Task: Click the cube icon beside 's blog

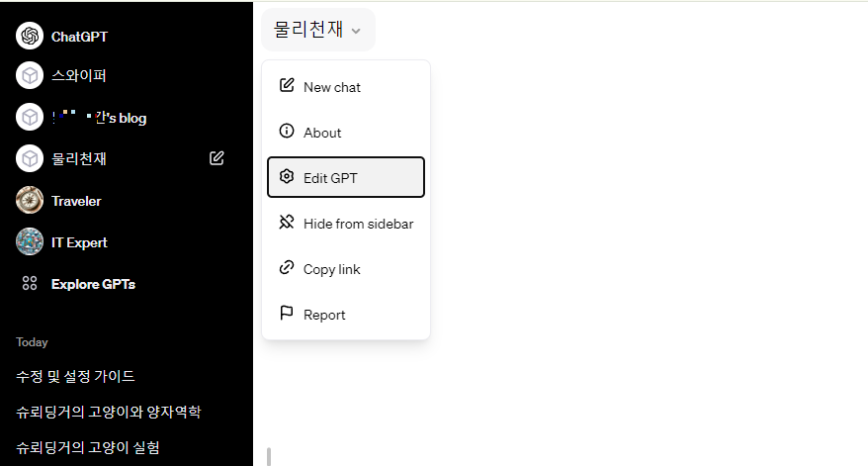Action: 30,117
